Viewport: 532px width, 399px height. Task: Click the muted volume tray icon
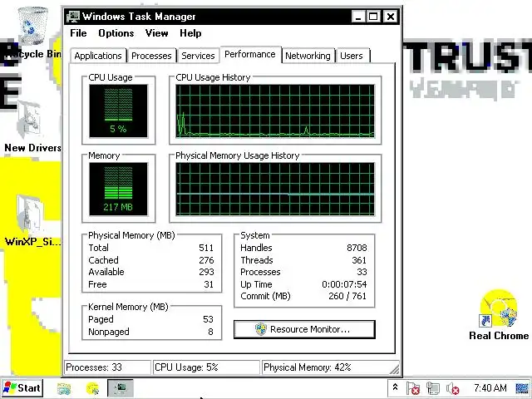pos(452,388)
